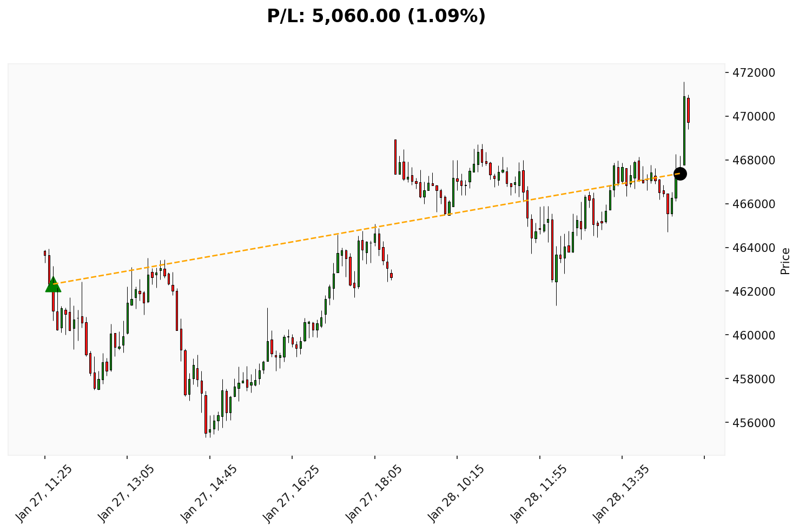
Task: Select the Jan 27, 11:25 time label
Action: 44,493
